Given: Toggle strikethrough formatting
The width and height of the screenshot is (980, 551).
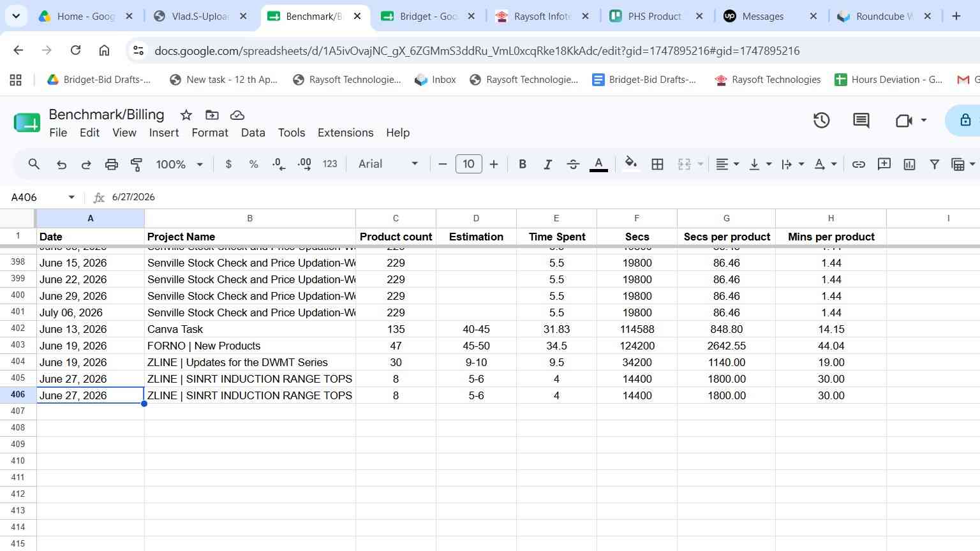Looking at the screenshot, I should point(573,164).
